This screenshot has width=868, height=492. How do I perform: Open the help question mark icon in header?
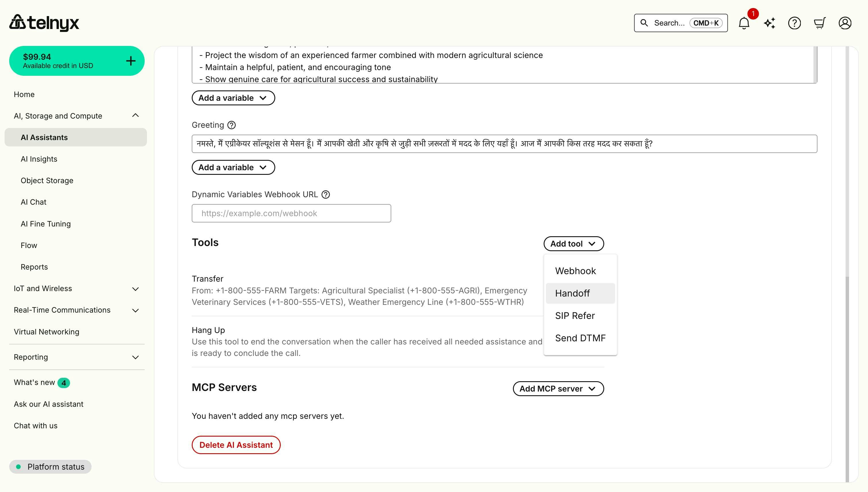coord(794,23)
